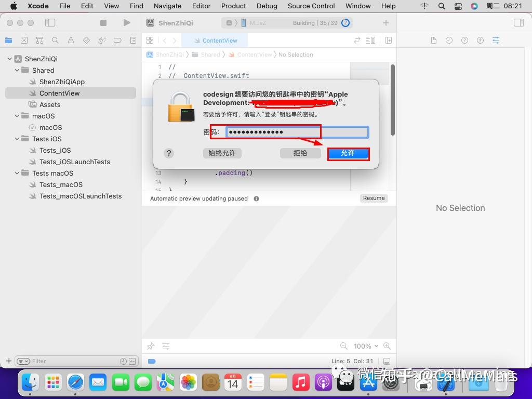Open the Issue navigator warning icon
The image size is (532, 399).
pos(71,41)
